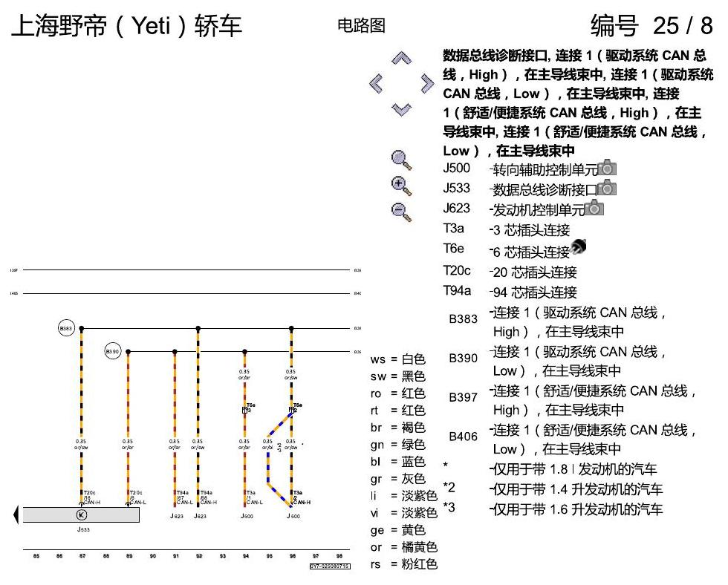
Task: Select the T3a 3-pin connector entry
Action: tap(506, 229)
